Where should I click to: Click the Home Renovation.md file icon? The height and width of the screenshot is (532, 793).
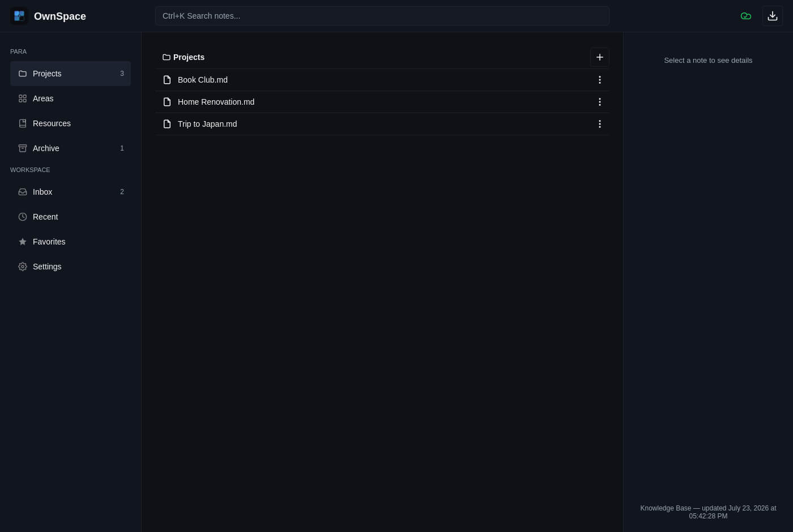point(167,102)
